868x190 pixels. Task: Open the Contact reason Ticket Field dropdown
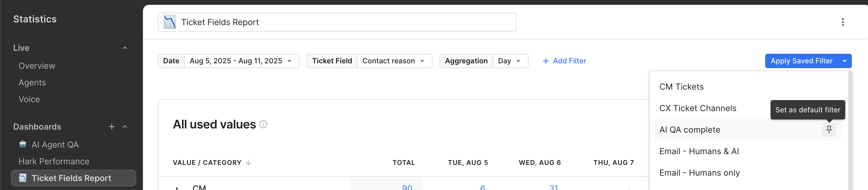point(394,61)
